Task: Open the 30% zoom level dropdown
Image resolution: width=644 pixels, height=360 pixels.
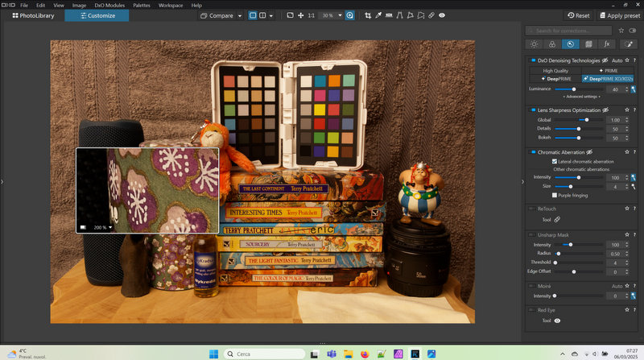Action: (x=340, y=15)
